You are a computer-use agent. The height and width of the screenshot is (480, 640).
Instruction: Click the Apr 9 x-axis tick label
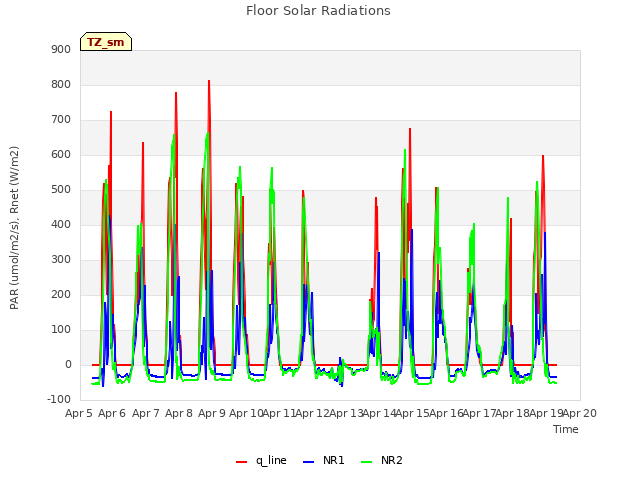212,413
